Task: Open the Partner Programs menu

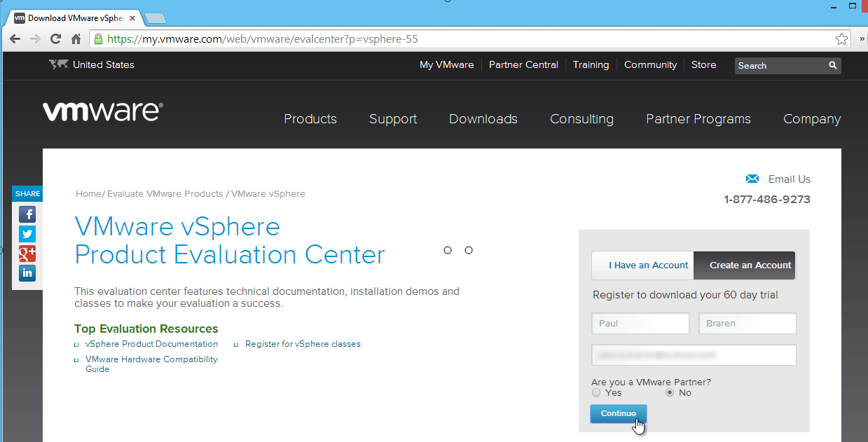Action: pos(698,119)
